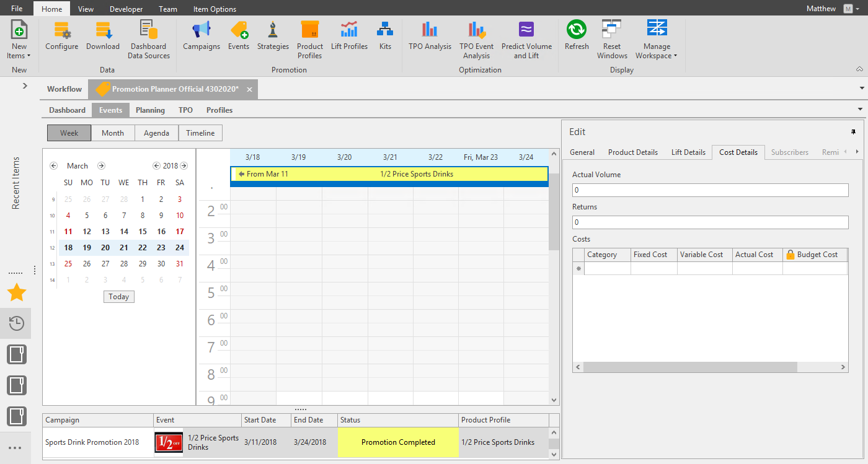Click the Fri, Mar 23 column header
The image size is (868, 464).
click(480, 157)
